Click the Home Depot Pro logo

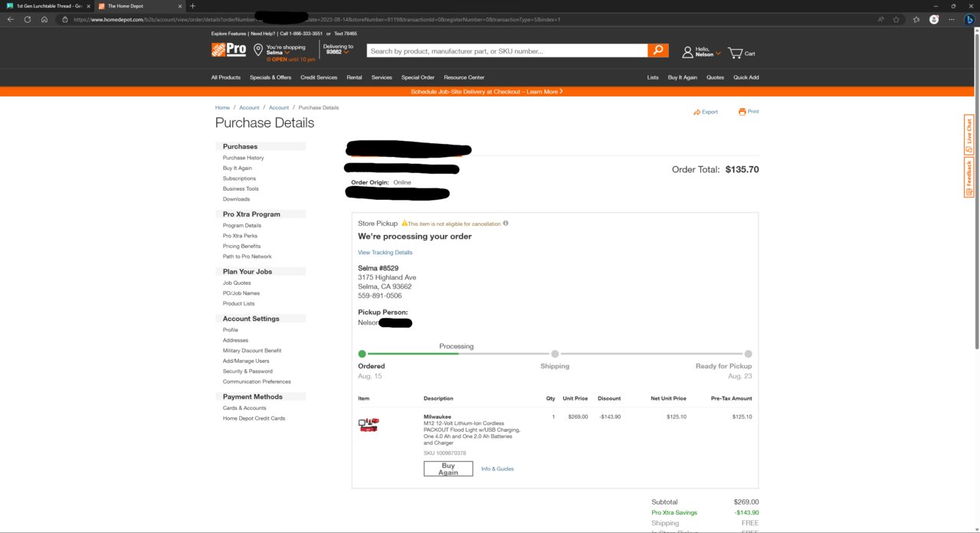(x=228, y=50)
